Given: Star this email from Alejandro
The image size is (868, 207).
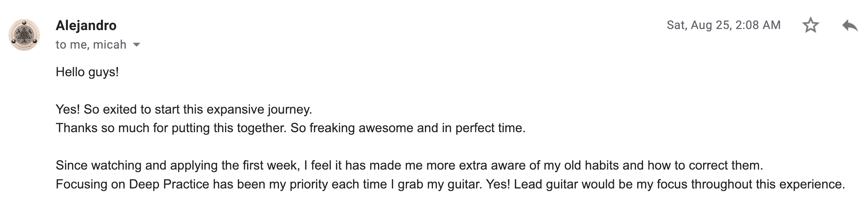Looking at the screenshot, I should [x=810, y=26].
